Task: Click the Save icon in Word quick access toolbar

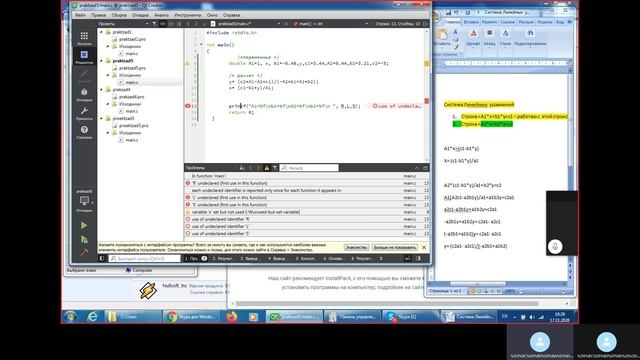Action: click(449, 13)
